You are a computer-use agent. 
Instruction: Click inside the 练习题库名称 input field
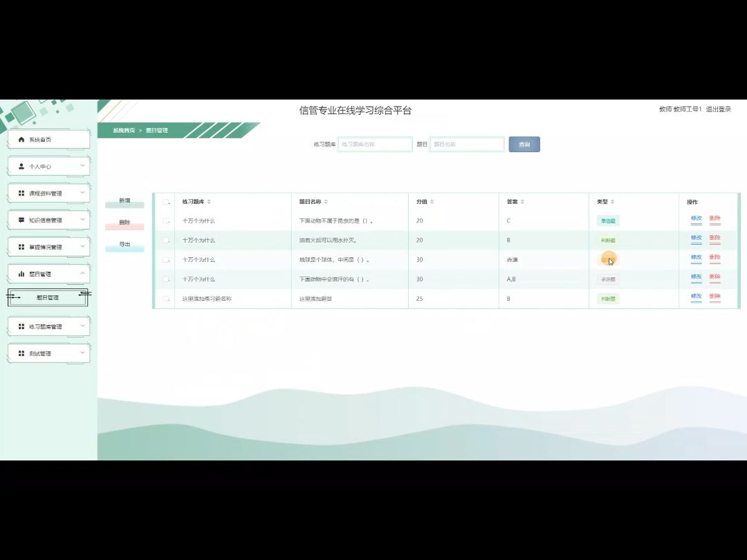(375, 144)
